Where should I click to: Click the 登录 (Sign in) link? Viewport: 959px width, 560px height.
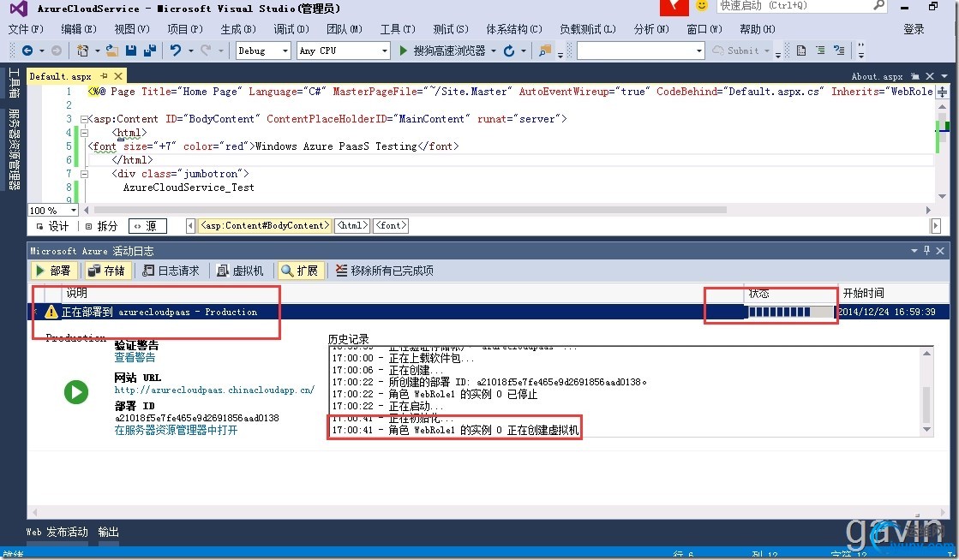point(914,29)
